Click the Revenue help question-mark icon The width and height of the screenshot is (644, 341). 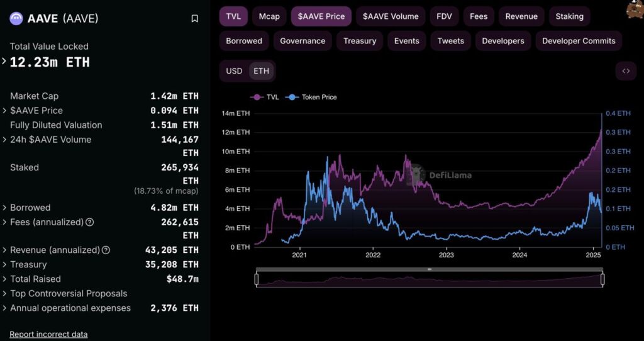point(106,250)
